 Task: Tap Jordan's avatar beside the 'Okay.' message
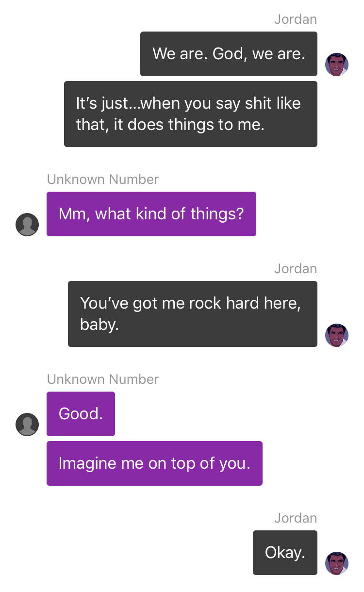pos(337,563)
